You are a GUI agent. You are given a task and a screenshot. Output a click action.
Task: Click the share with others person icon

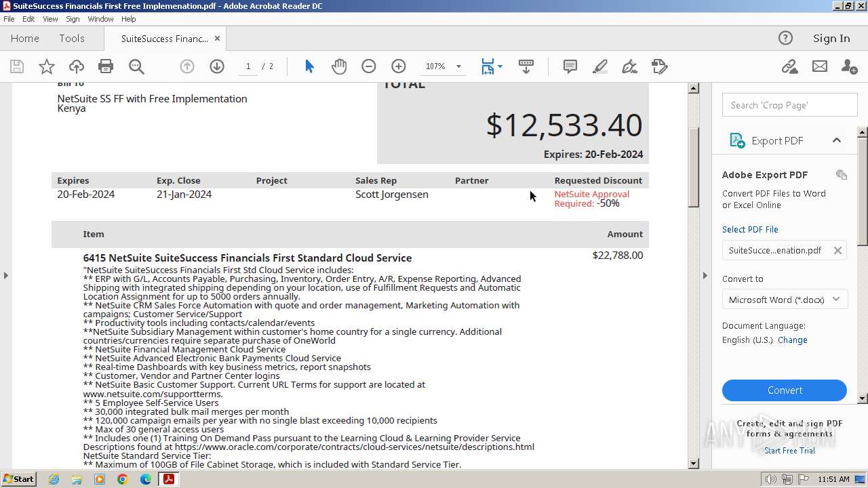[849, 66]
